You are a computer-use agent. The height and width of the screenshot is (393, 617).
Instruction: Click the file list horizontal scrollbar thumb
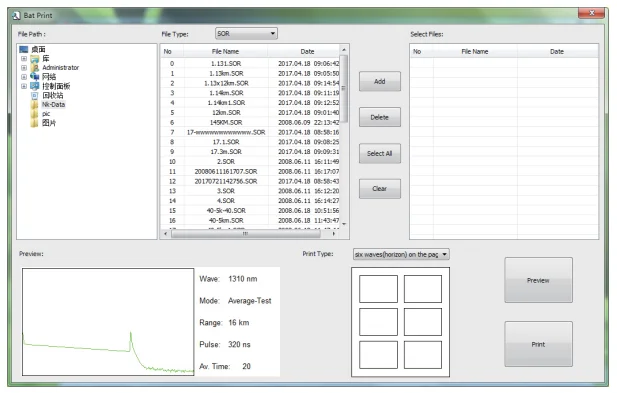[246, 234]
